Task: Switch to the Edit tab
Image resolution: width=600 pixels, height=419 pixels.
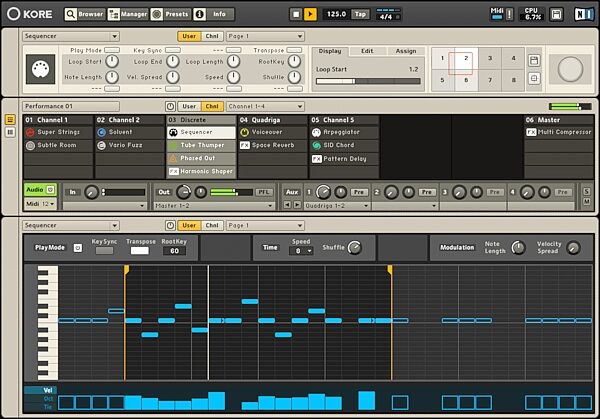Action: [367, 51]
